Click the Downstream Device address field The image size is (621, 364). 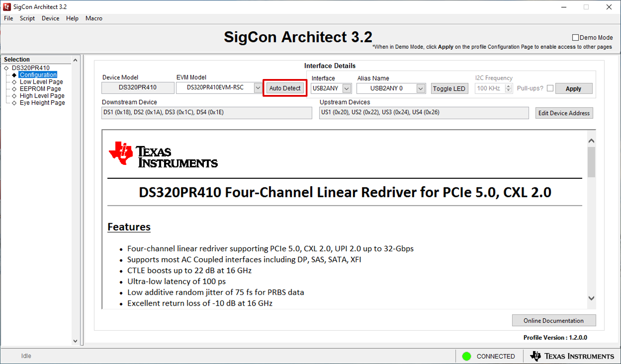coord(206,113)
